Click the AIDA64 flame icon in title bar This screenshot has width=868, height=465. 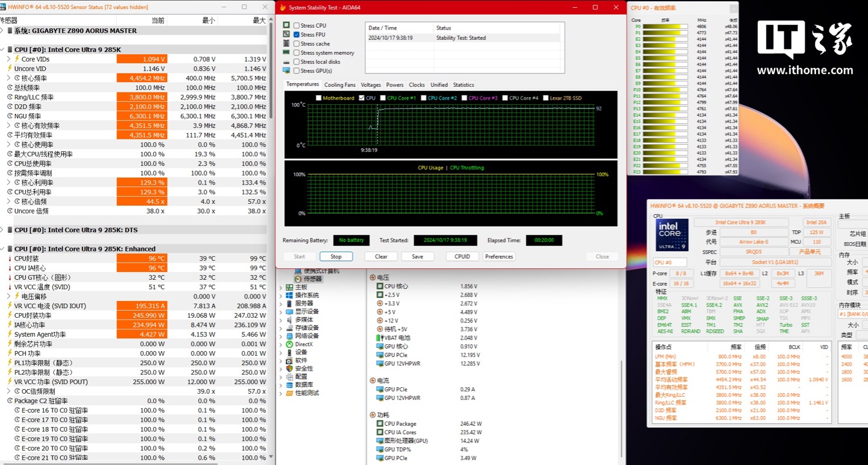point(281,7)
